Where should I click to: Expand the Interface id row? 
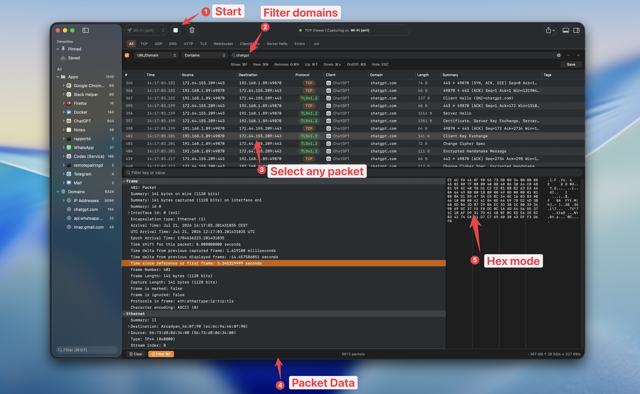click(129, 213)
